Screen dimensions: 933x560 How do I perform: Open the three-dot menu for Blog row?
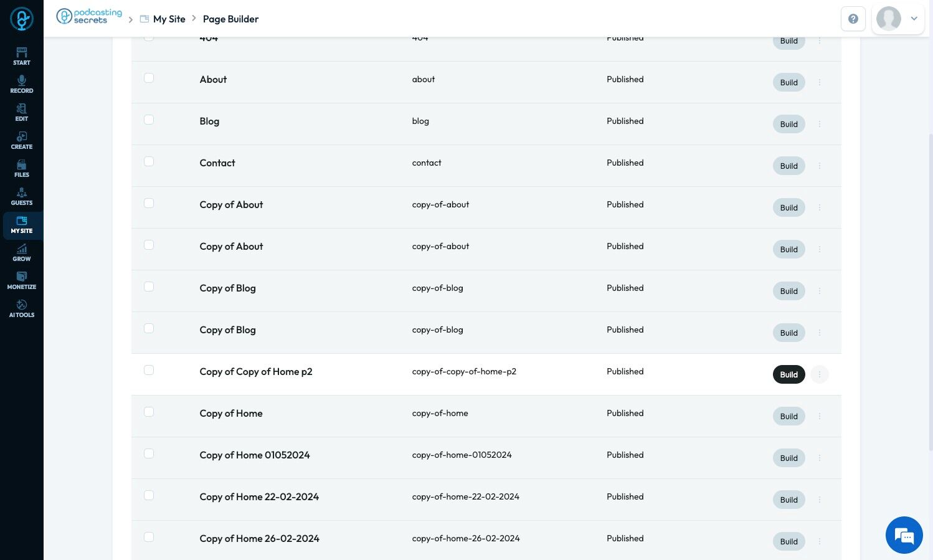point(820,124)
